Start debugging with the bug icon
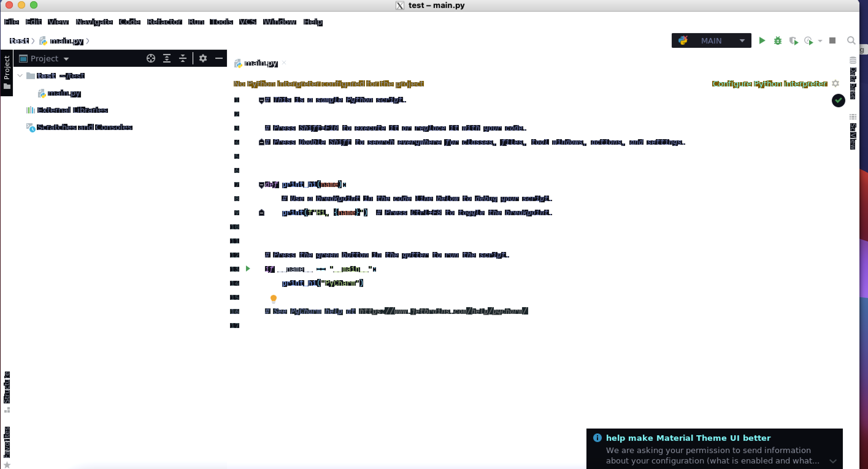The width and height of the screenshot is (868, 469). [x=778, y=41]
